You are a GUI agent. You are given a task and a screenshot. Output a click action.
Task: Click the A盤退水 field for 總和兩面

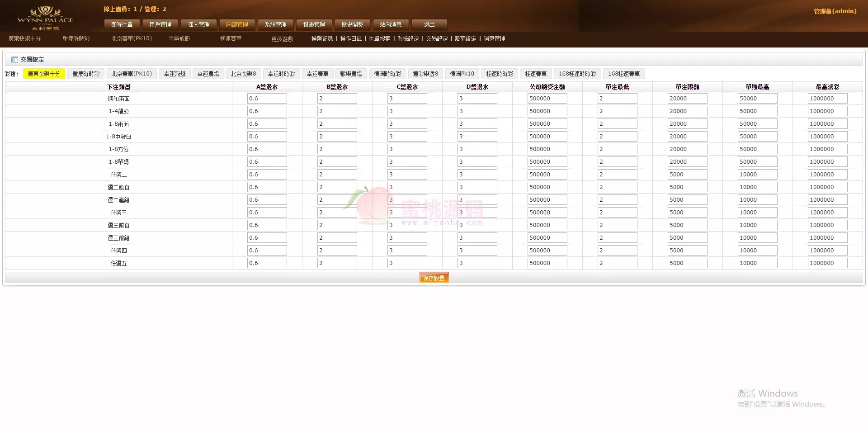click(x=267, y=99)
